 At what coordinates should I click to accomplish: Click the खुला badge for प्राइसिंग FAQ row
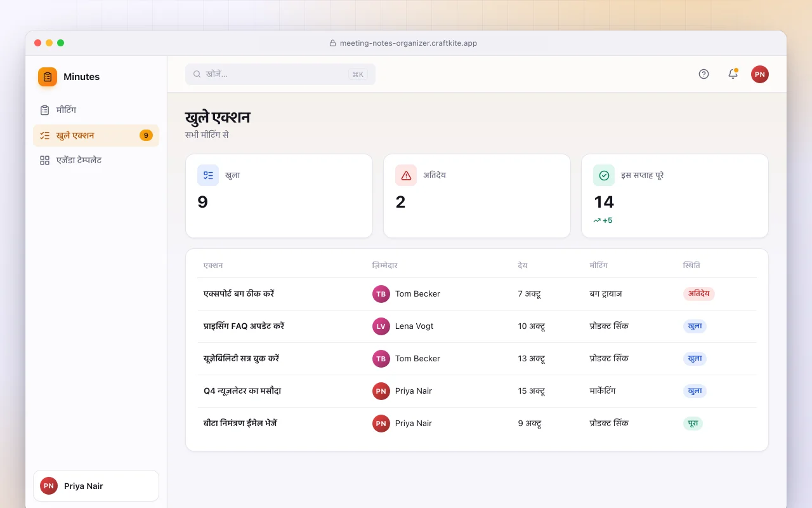click(x=695, y=326)
